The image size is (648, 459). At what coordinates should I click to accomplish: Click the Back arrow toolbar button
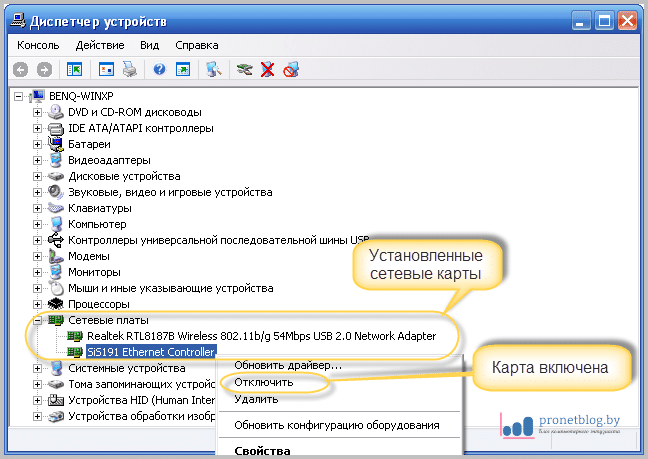pos(21,69)
